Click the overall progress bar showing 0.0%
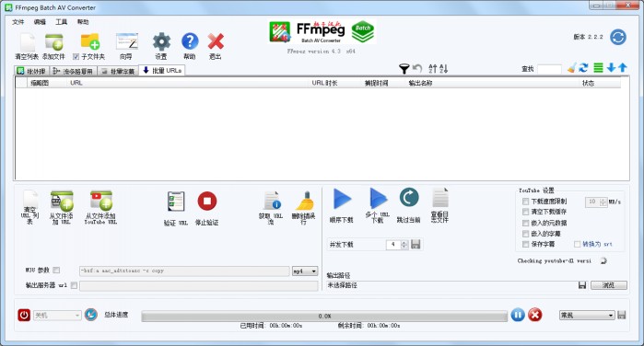 (x=324, y=316)
